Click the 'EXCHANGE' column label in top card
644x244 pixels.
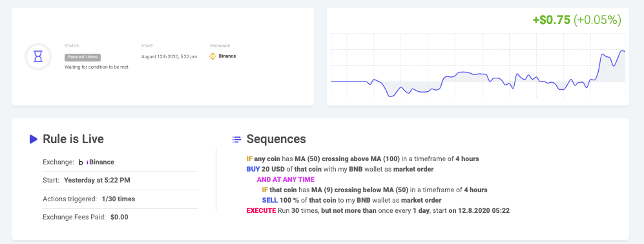tap(220, 46)
